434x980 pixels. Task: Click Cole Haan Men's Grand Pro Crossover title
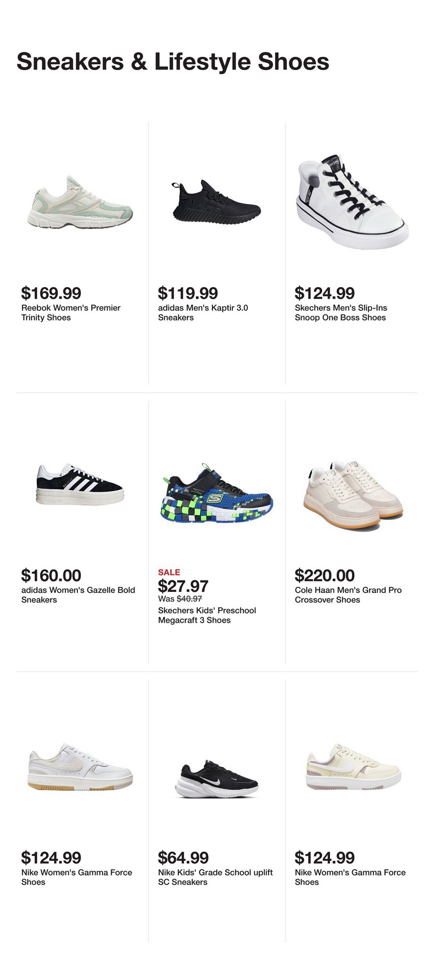(x=348, y=595)
